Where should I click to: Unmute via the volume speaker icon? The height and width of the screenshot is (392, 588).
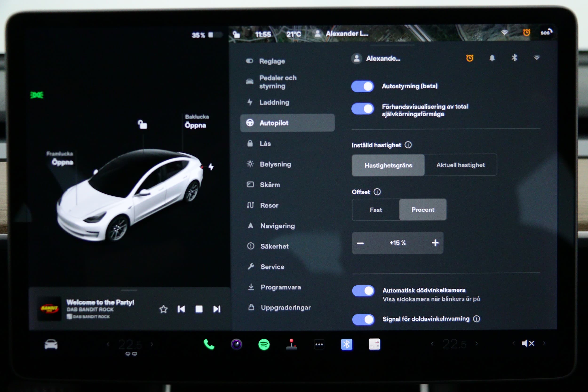[x=528, y=343]
